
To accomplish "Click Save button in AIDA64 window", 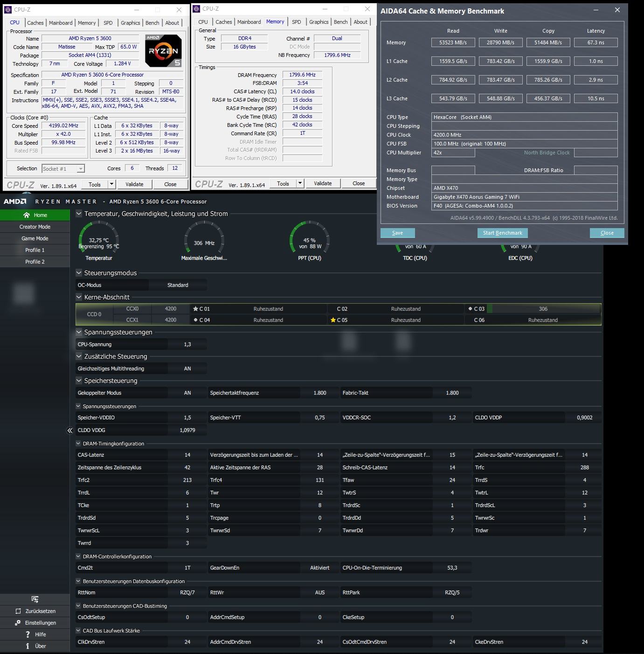I will [x=397, y=233].
